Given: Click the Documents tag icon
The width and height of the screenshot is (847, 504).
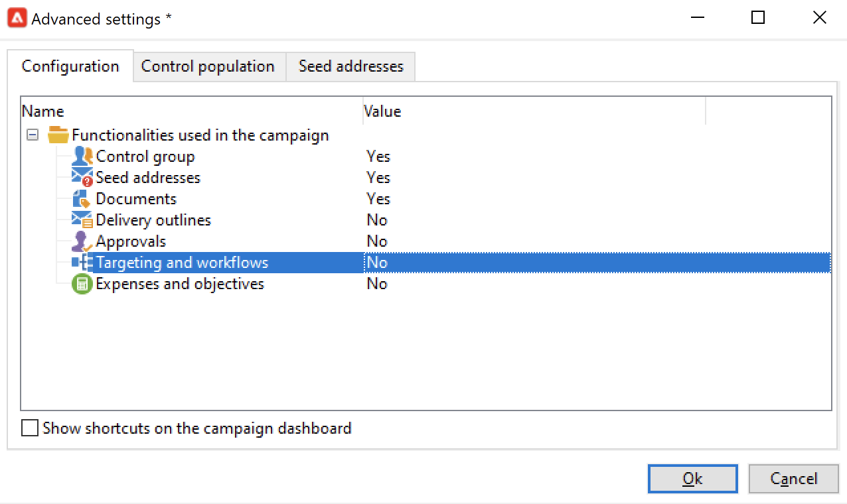Looking at the screenshot, I should pyautogui.click(x=82, y=199).
